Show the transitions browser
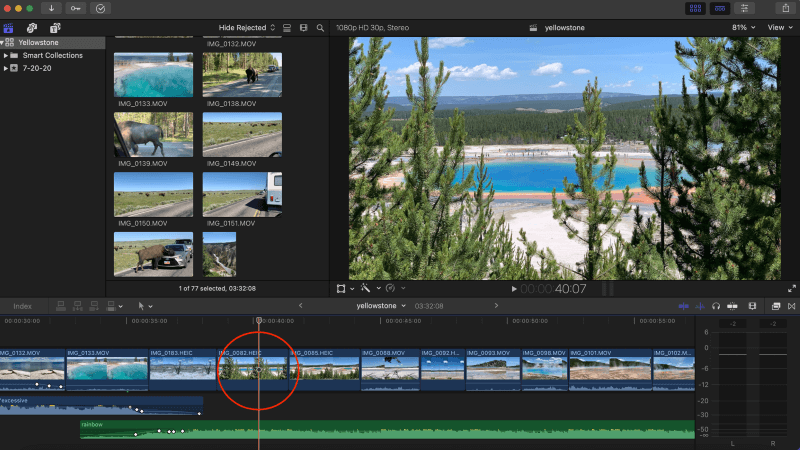This screenshot has height=450, width=800. click(x=791, y=306)
